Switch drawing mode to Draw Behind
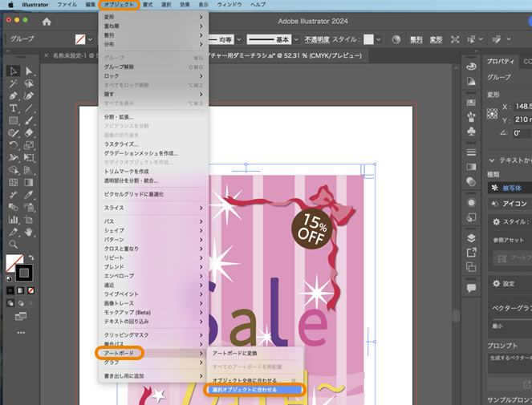The height and width of the screenshot is (405, 532). coord(21,303)
